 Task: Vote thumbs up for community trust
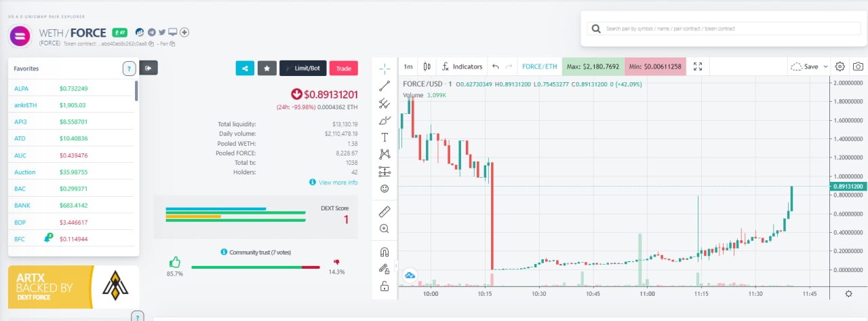(x=175, y=262)
